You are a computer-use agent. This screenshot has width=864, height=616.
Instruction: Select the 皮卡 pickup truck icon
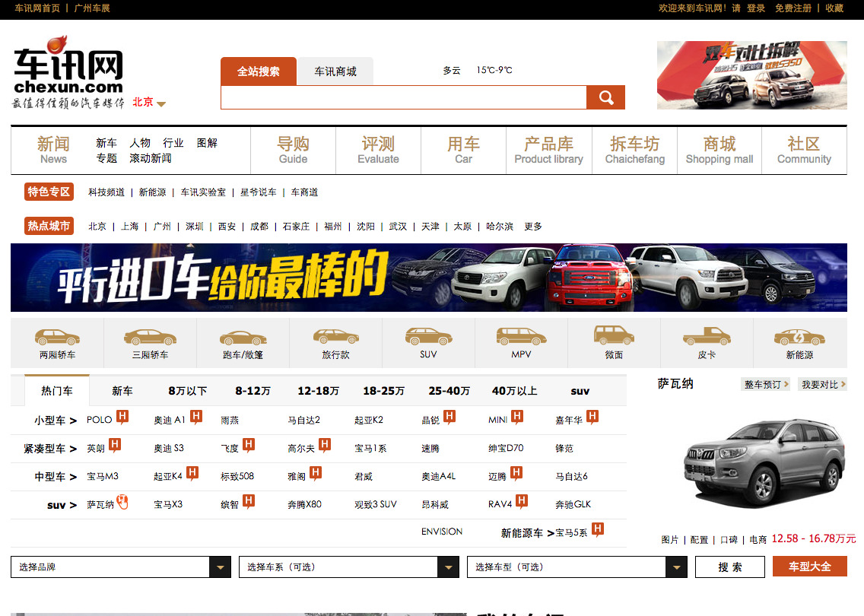[707, 336]
